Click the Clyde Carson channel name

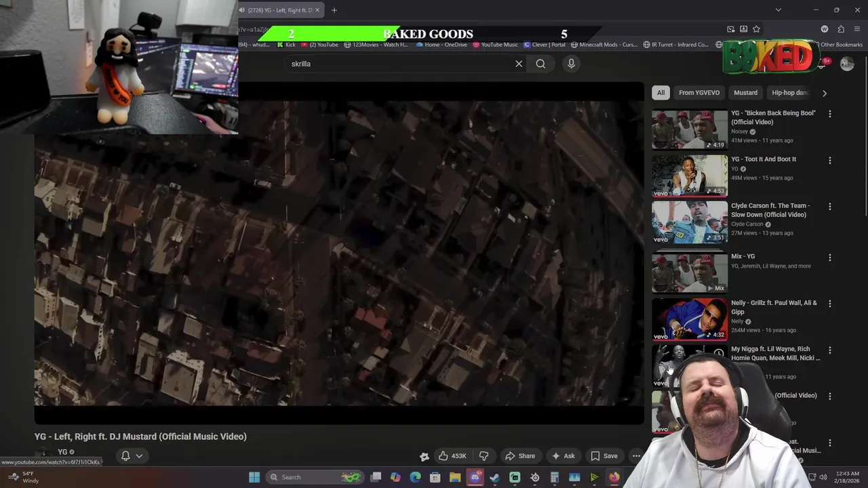(x=747, y=224)
